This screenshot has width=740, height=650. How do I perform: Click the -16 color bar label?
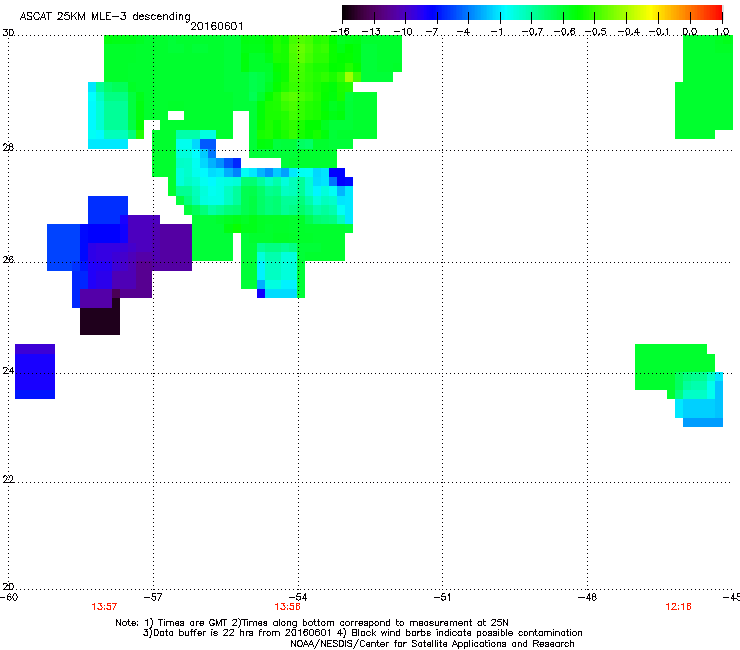click(x=340, y=32)
